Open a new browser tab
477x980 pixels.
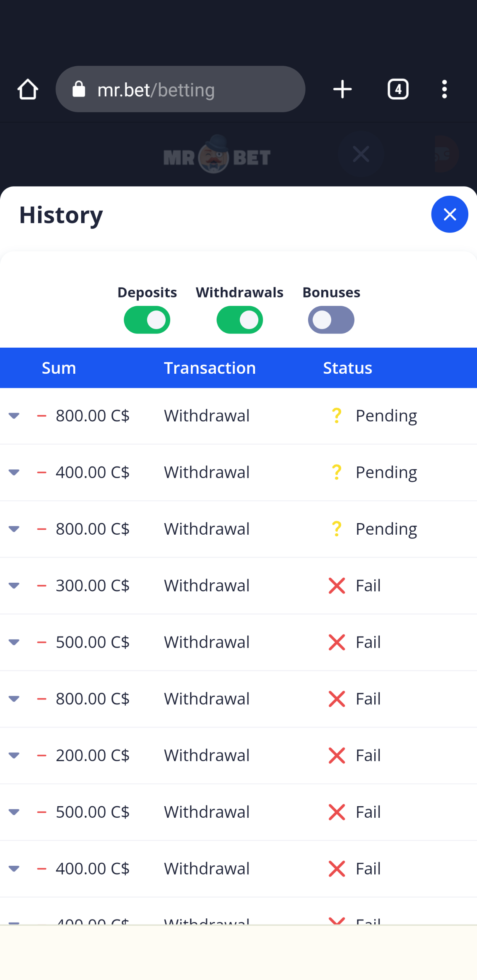342,89
